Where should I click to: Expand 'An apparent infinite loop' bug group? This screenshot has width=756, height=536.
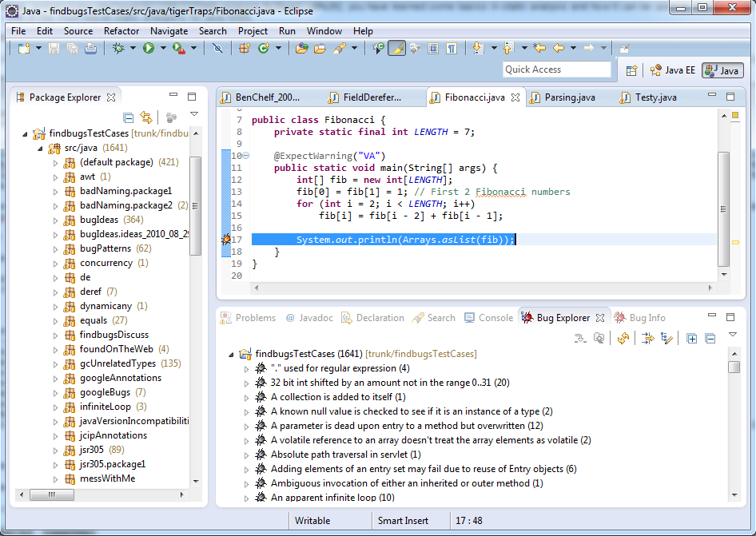[247, 498]
